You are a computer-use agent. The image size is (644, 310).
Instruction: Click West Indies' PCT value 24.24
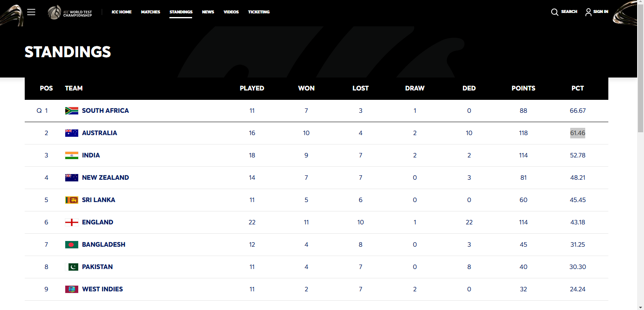pyautogui.click(x=578, y=289)
